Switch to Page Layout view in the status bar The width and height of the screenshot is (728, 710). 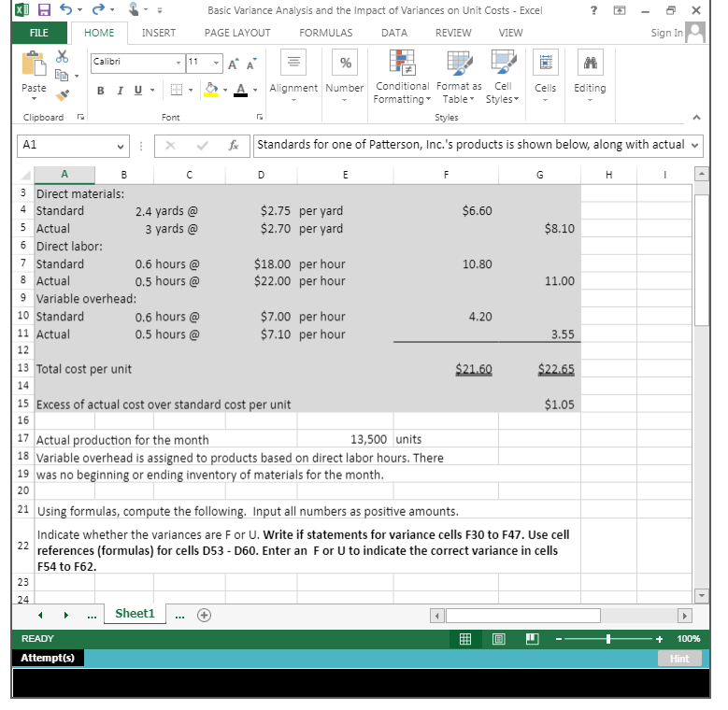(499, 639)
